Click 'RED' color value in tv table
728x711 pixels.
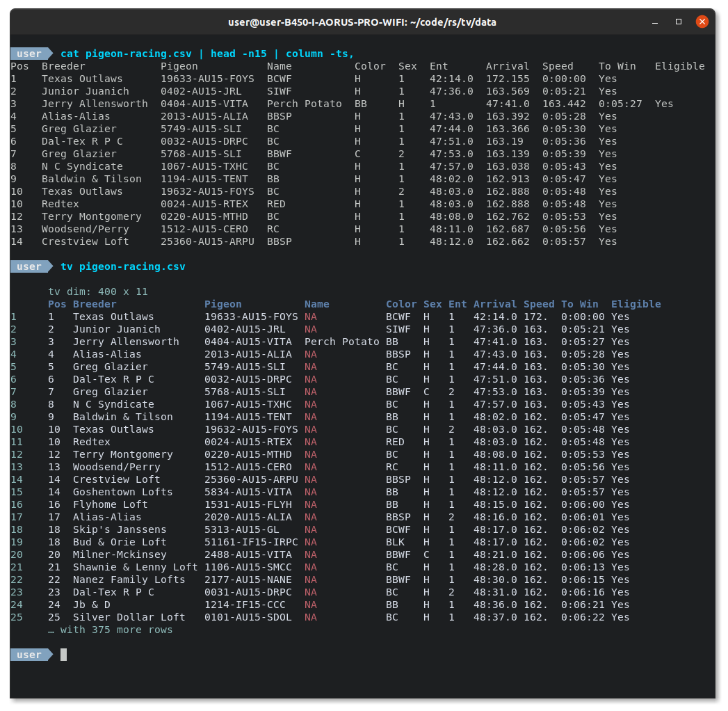[395, 442]
